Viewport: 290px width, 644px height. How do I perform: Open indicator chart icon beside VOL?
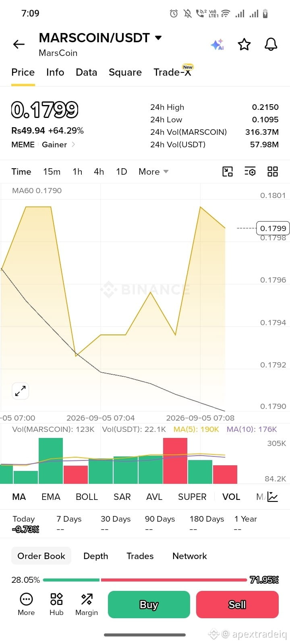tap(273, 497)
